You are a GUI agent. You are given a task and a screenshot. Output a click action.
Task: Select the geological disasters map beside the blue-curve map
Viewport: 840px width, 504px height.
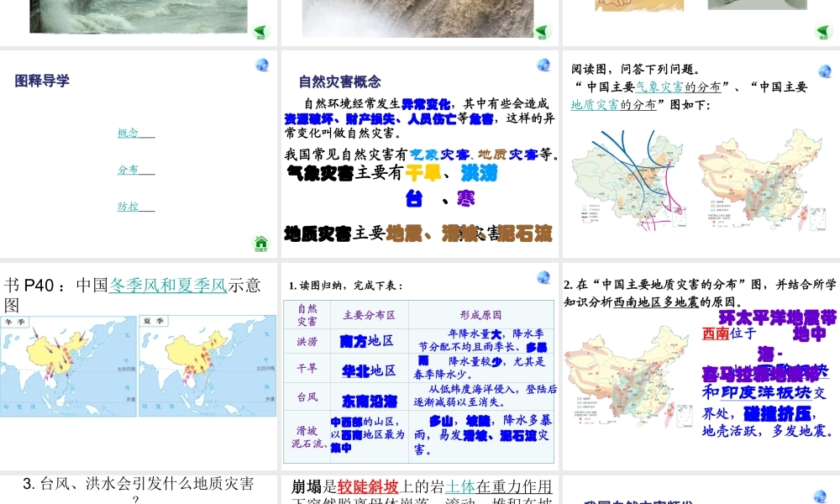[761, 180]
